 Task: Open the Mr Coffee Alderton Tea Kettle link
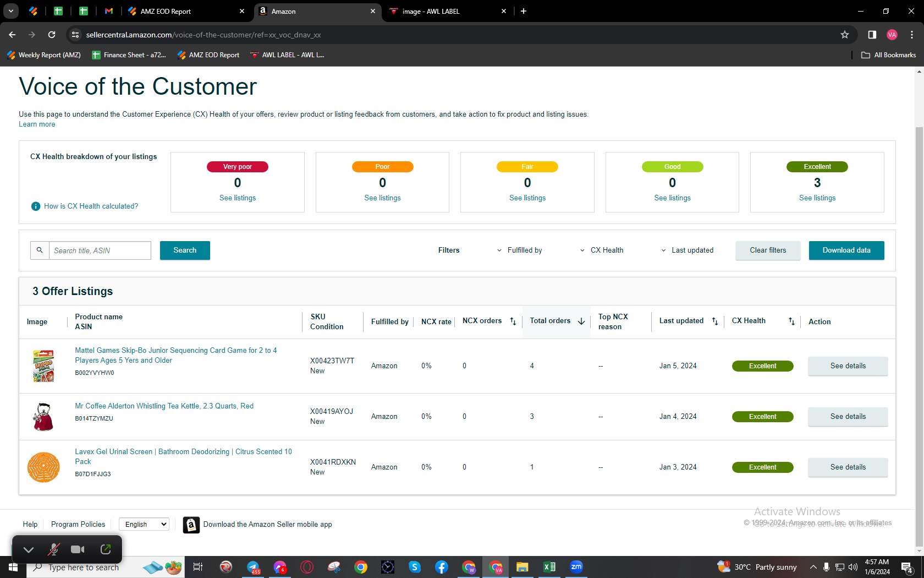[x=164, y=406]
